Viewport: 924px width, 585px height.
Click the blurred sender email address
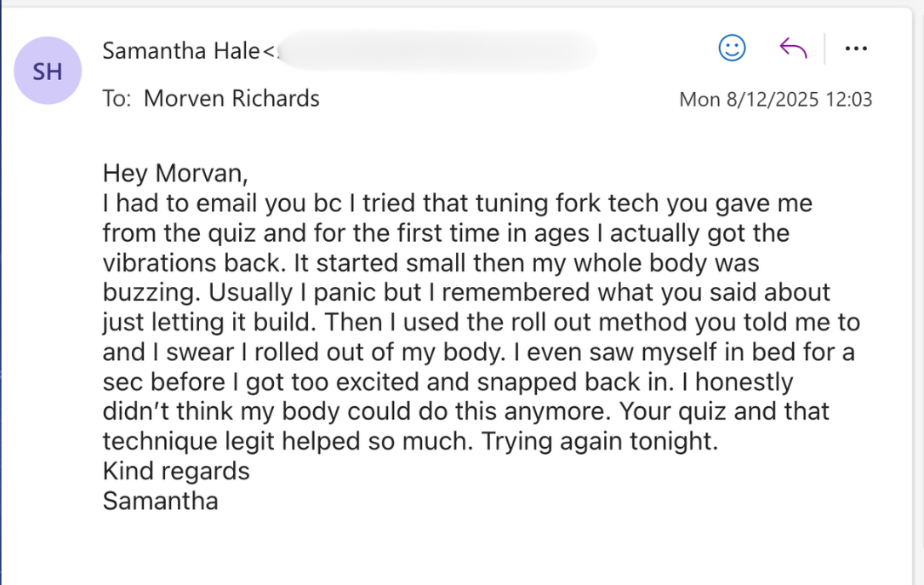[434, 51]
